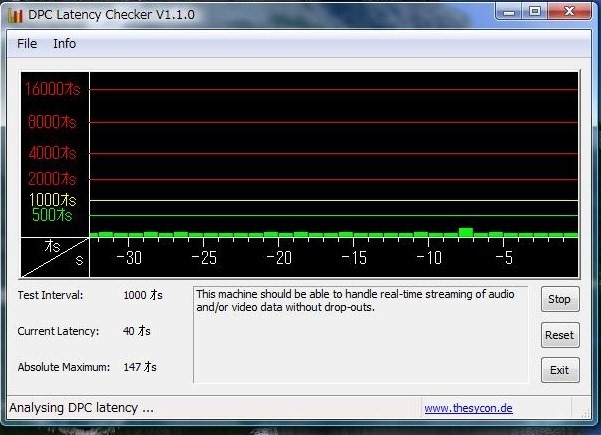The width and height of the screenshot is (601, 435).
Task: Click the 8000 graph axis label
Action: (x=52, y=122)
